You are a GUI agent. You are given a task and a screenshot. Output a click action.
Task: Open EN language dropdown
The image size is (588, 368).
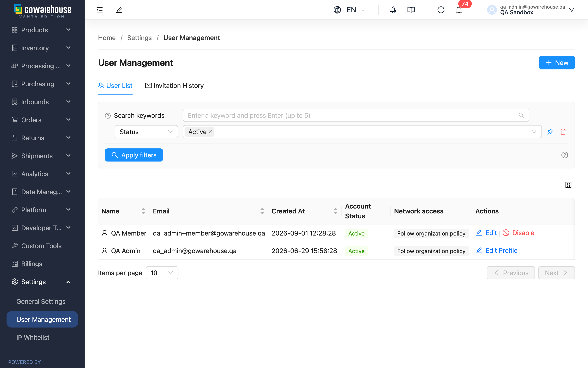355,10
